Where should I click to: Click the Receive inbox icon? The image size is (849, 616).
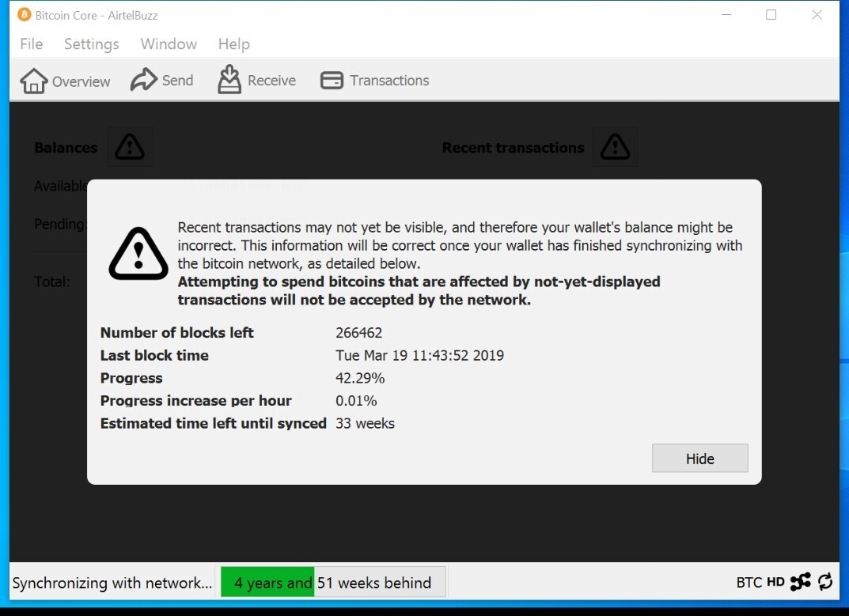(229, 79)
